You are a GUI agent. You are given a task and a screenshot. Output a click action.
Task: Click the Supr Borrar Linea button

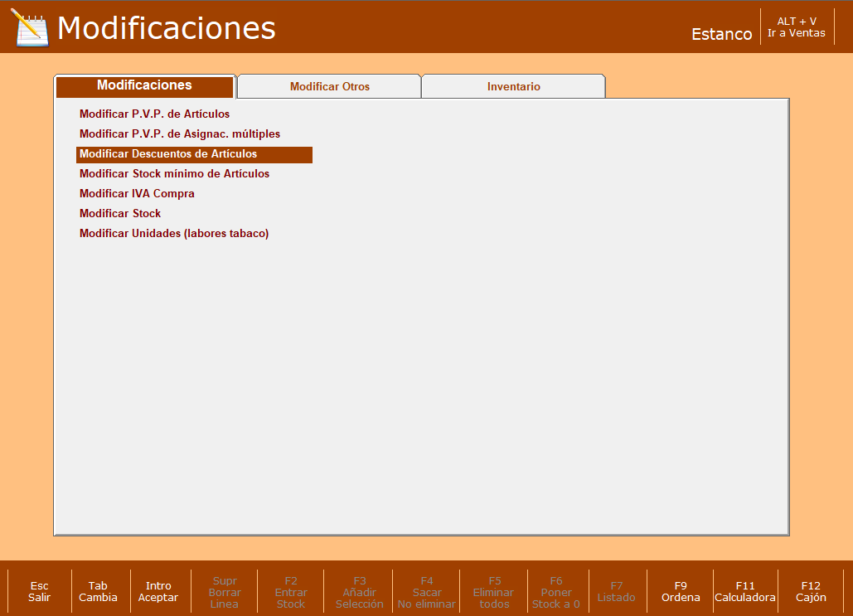(225, 592)
